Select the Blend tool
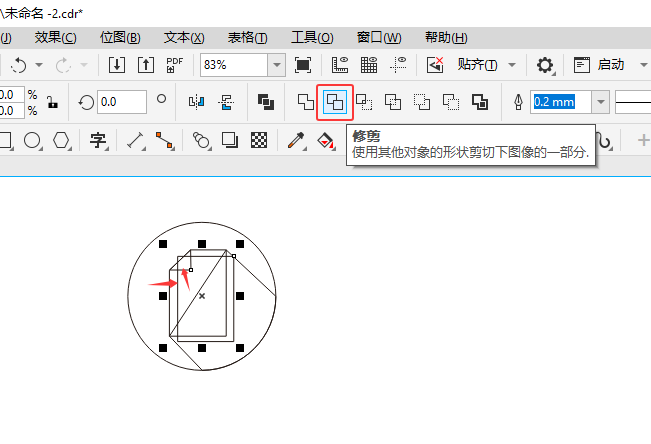Image resolution: width=651 pixels, height=444 pixels. pos(201,140)
